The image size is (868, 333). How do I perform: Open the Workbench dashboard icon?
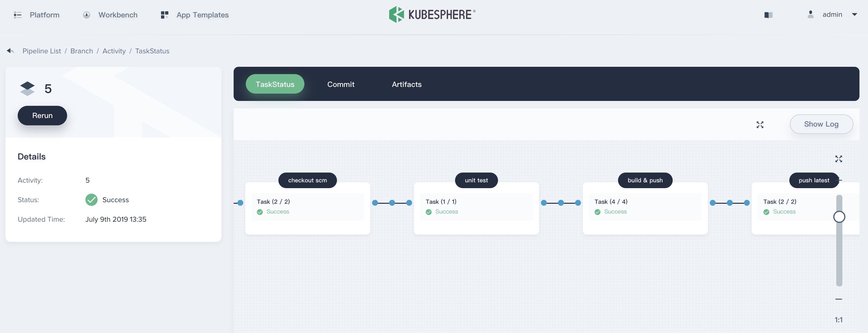click(x=87, y=15)
